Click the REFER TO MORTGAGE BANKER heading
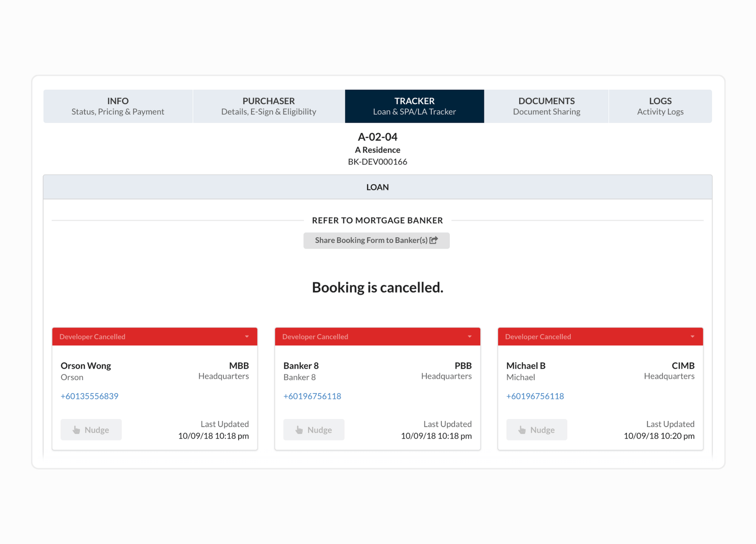756x544 pixels. click(x=377, y=220)
